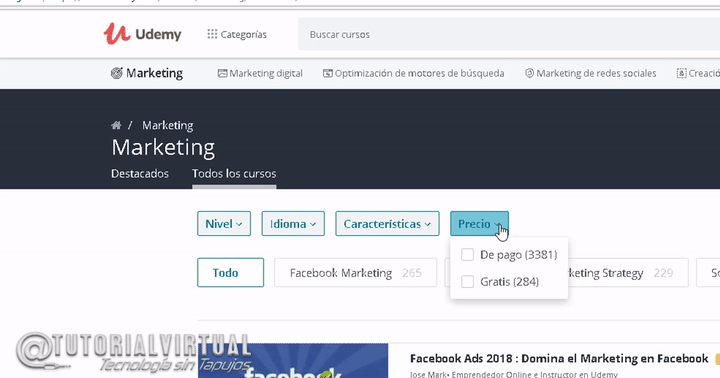Viewport: 720px width, 378px height.
Task: Open Optimización de motores de búsqueda subcategory
Action: tap(419, 73)
